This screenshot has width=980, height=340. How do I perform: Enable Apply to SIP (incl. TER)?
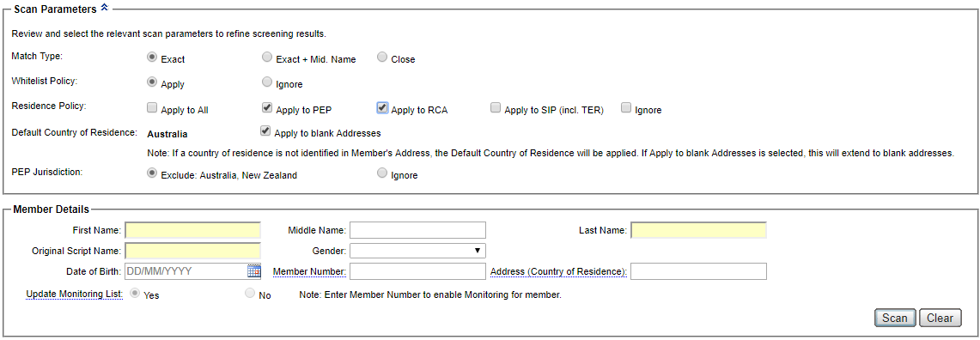496,108
